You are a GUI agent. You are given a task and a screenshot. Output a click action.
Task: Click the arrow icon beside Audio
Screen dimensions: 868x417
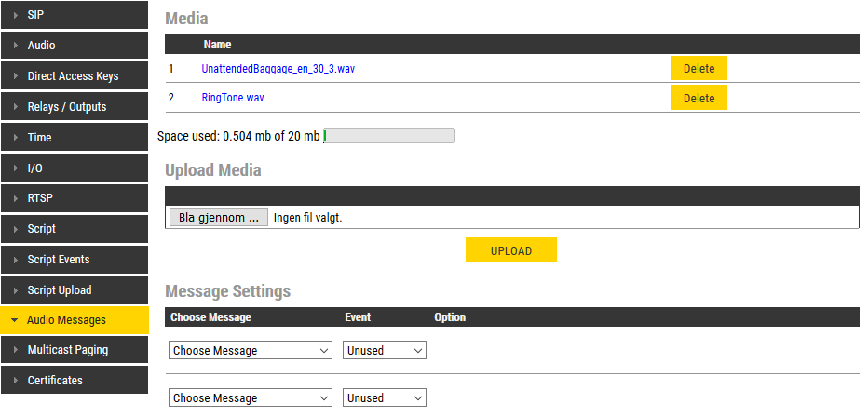point(15,46)
